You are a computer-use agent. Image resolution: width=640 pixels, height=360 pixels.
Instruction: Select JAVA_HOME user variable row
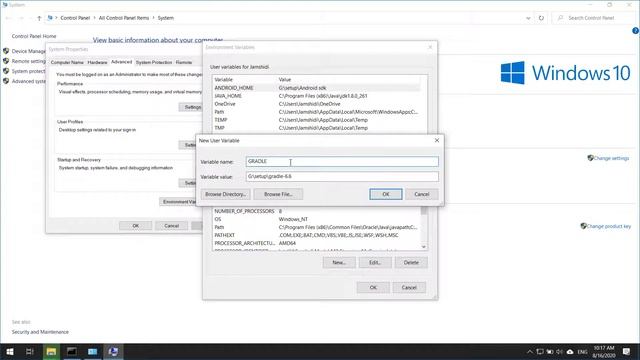pos(316,96)
